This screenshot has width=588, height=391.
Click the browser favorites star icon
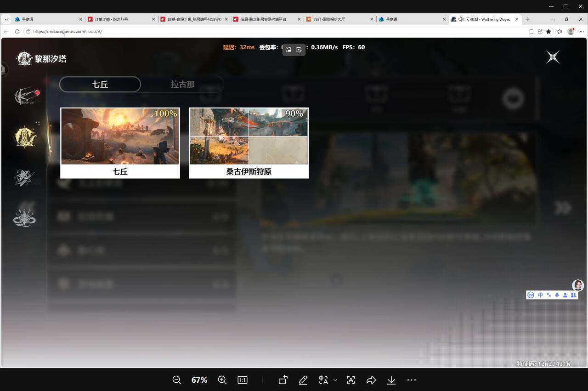[x=548, y=31]
